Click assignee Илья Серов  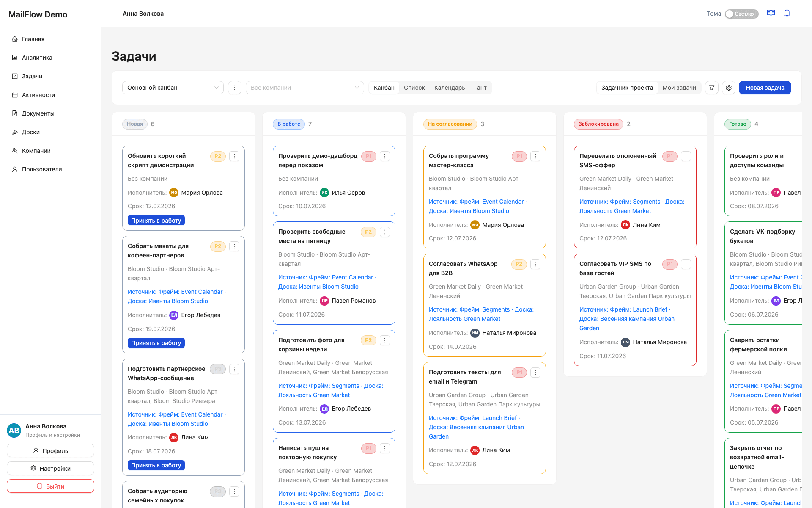(x=348, y=193)
